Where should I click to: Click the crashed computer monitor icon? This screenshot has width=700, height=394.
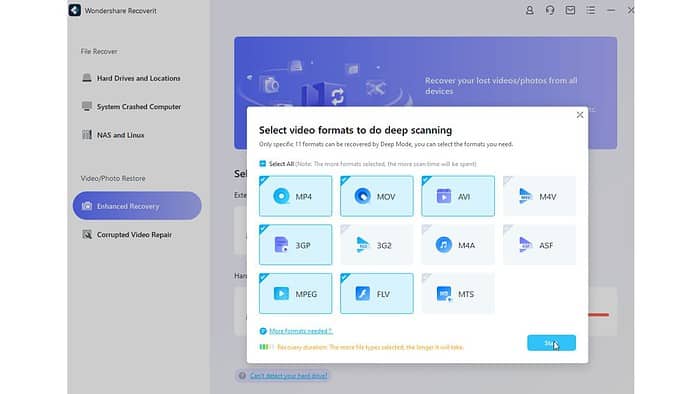pos(87,106)
